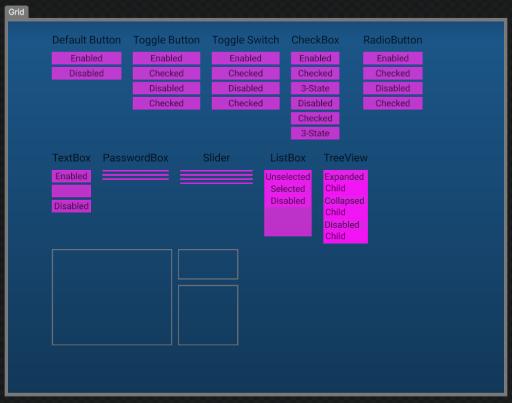The width and height of the screenshot is (512, 403).
Task: Flip Checked directly below Enabled in Toggle Switch column
Action: tap(246, 73)
